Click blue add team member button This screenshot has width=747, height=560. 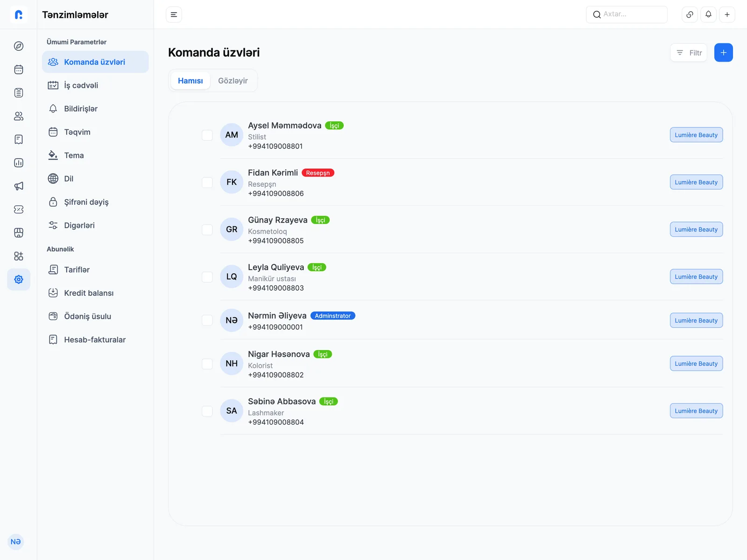[x=723, y=53]
